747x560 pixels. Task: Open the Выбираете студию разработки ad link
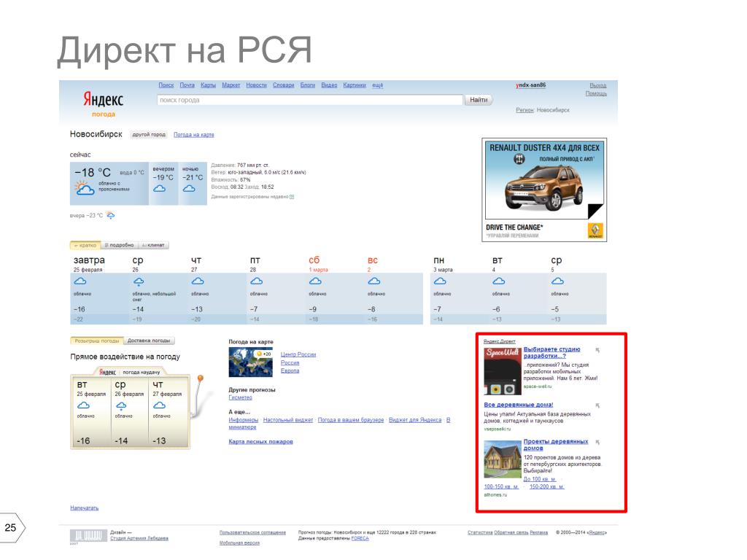551,352
